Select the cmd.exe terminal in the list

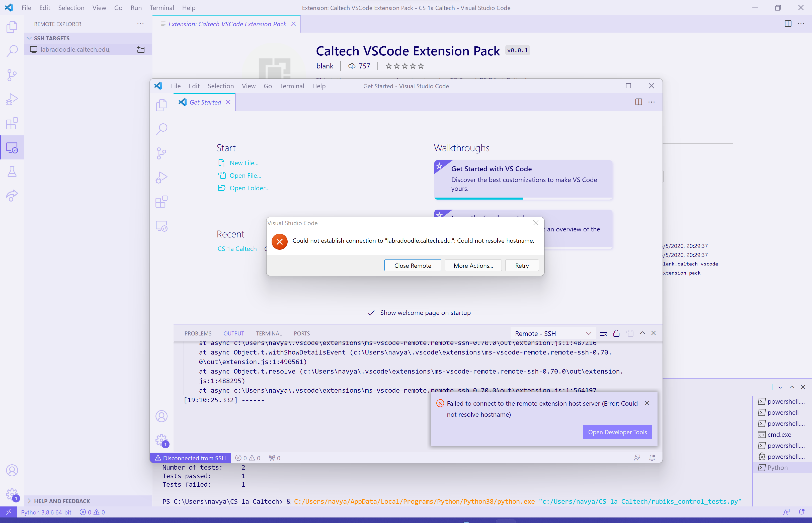coord(779,434)
